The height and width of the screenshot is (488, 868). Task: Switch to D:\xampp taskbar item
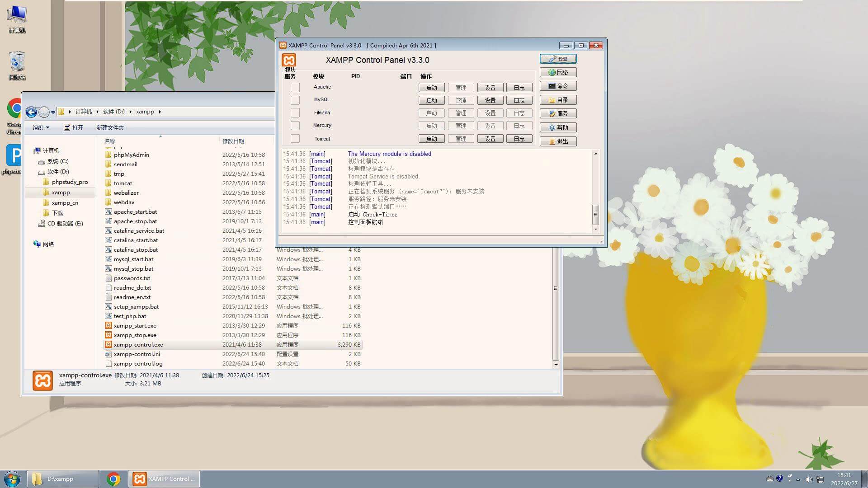tap(63, 479)
